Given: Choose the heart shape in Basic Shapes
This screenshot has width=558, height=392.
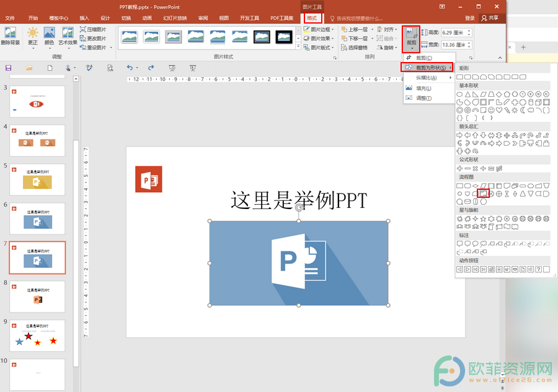Looking at the screenshot, I should click(499, 110).
